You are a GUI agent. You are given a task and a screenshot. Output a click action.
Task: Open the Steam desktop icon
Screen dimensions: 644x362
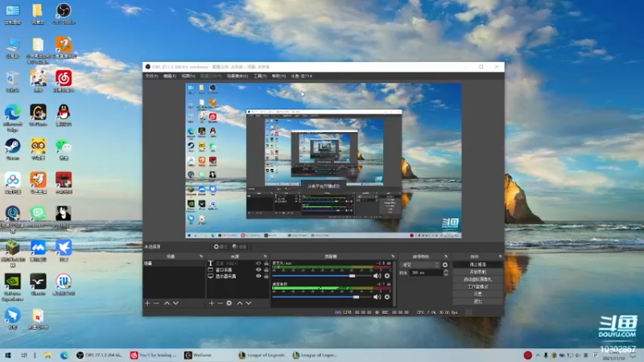coord(12,150)
